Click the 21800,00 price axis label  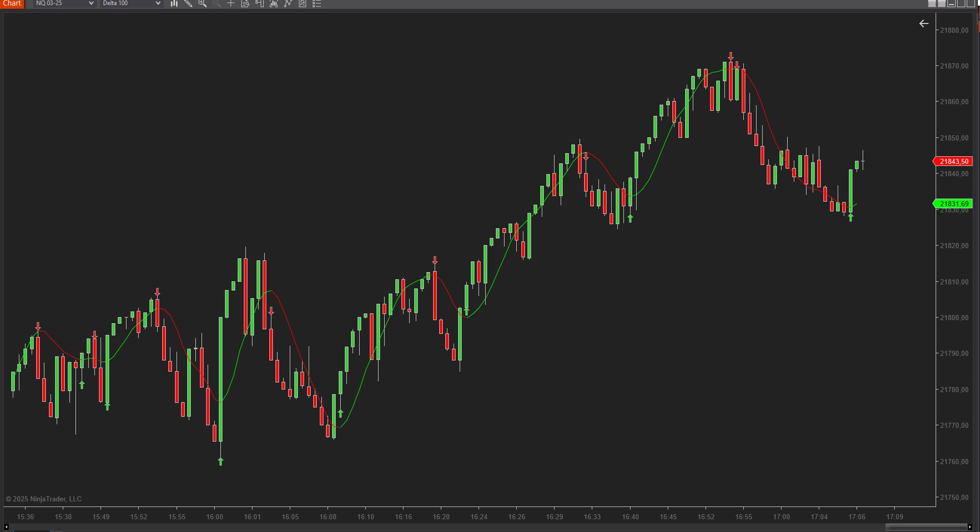pyautogui.click(x=954, y=318)
